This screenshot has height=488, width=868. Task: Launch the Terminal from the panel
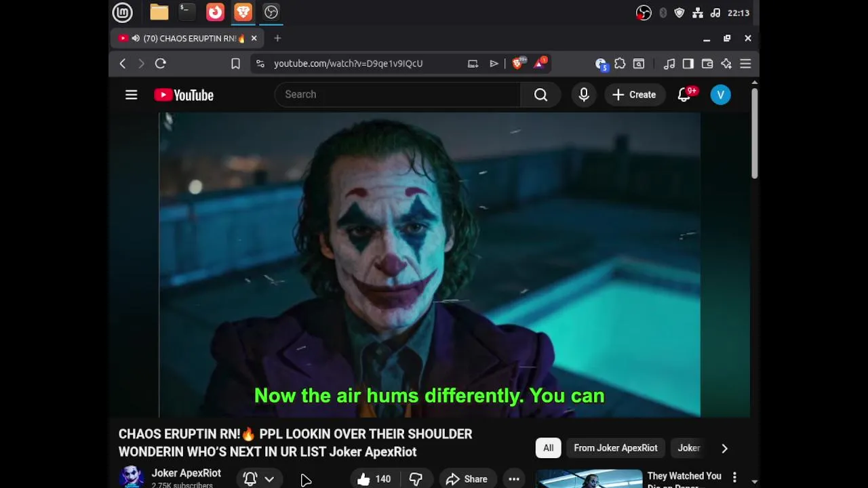pyautogui.click(x=187, y=12)
